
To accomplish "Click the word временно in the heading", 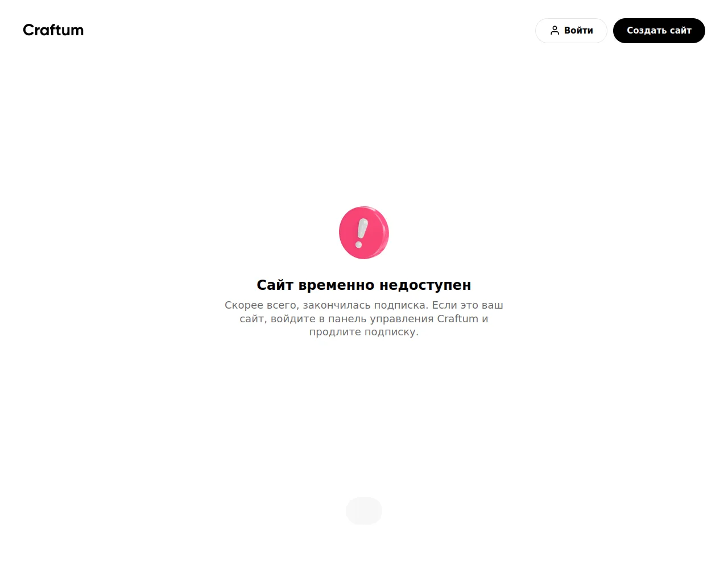I will pyautogui.click(x=336, y=285).
